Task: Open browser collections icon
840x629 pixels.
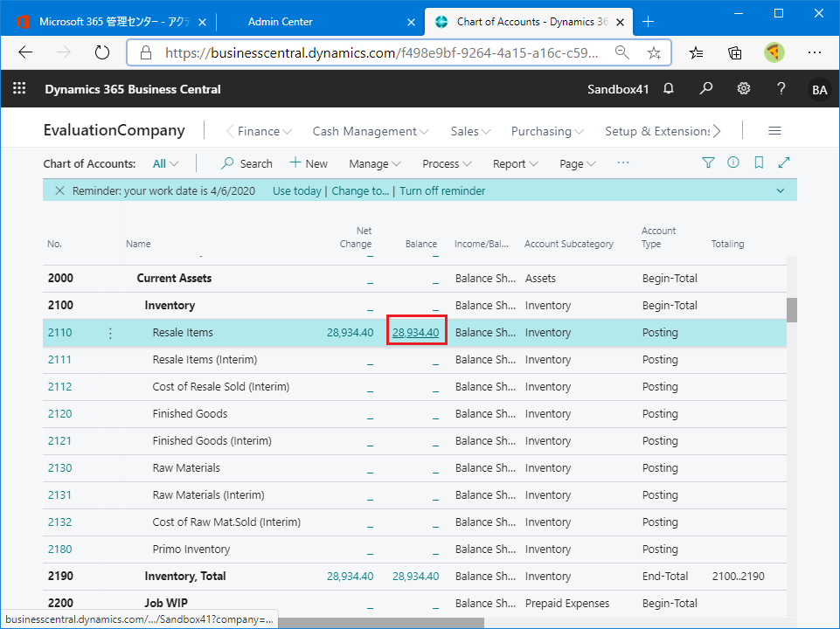Action: pyautogui.click(x=735, y=52)
